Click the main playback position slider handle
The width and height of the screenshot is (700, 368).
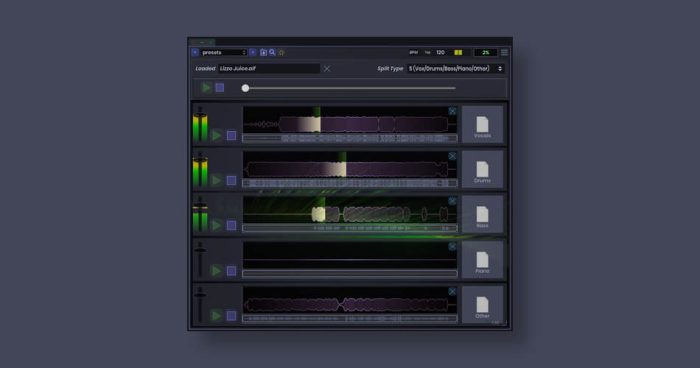pos(245,88)
